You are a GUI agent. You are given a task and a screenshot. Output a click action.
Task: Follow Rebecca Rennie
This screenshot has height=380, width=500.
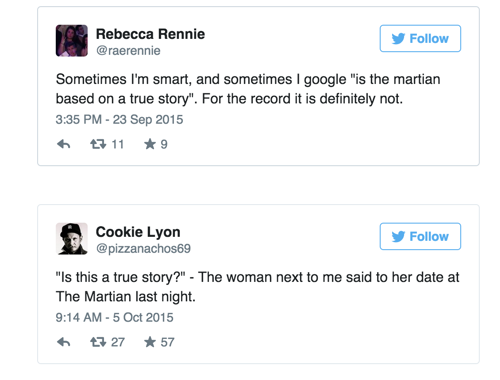pos(420,38)
